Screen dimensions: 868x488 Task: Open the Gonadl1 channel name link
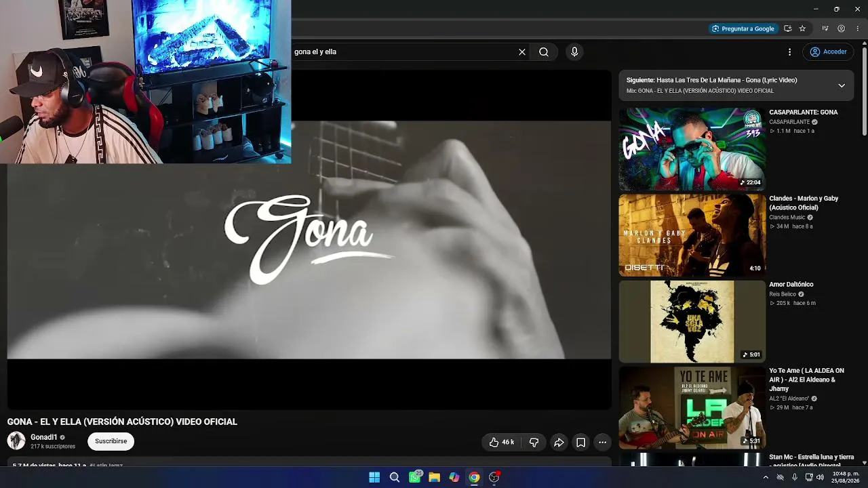click(x=44, y=437)
